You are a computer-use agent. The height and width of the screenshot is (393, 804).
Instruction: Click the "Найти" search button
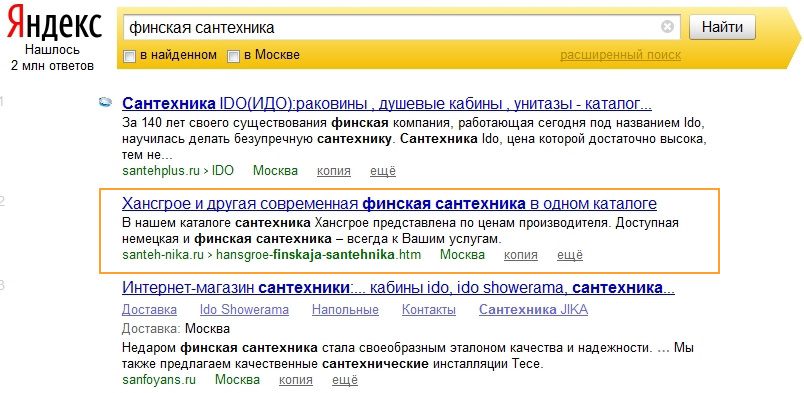tap(722, 27)
